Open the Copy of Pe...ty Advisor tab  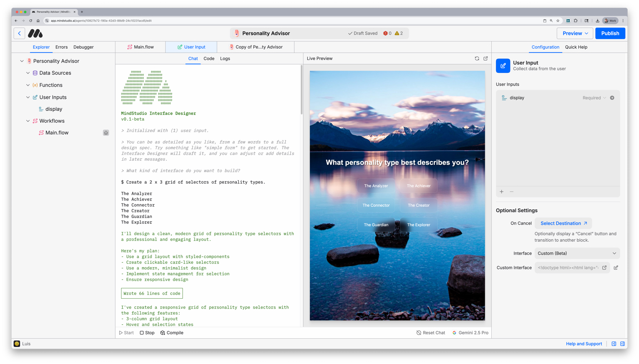256,47
